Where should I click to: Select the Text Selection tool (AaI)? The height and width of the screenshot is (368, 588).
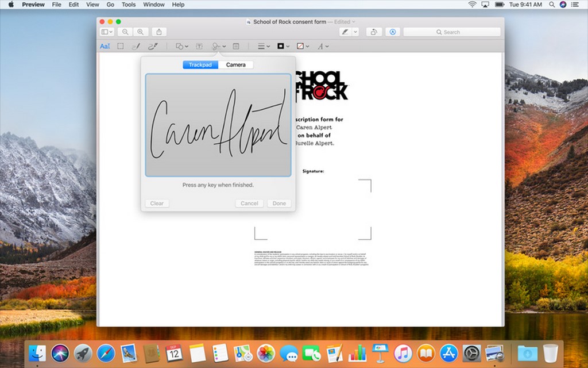pyautogui.click(x=105, y=46)
